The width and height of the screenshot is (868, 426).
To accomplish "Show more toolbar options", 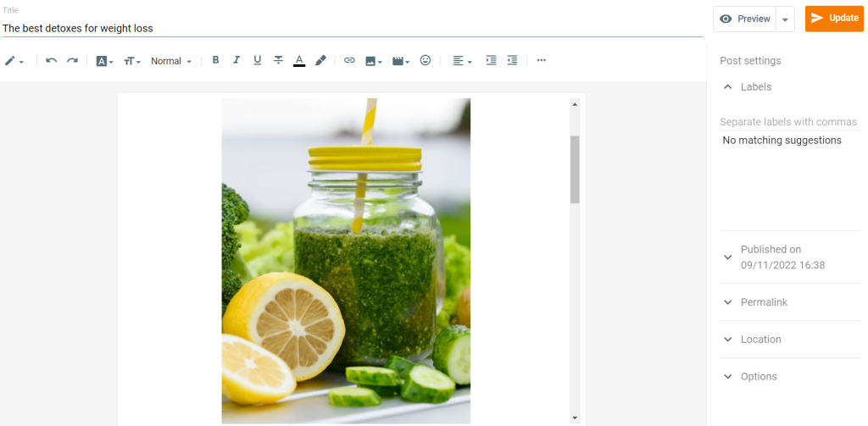I will click(542, 60).
